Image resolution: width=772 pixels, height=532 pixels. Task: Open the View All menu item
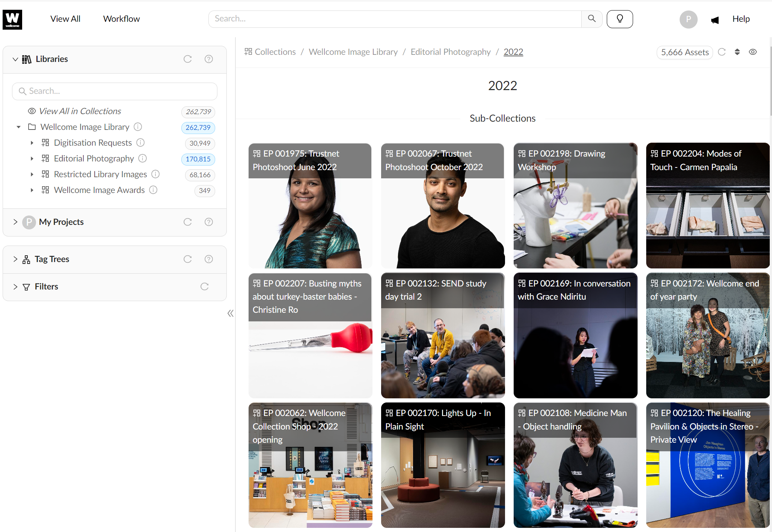tap(65, 19)
